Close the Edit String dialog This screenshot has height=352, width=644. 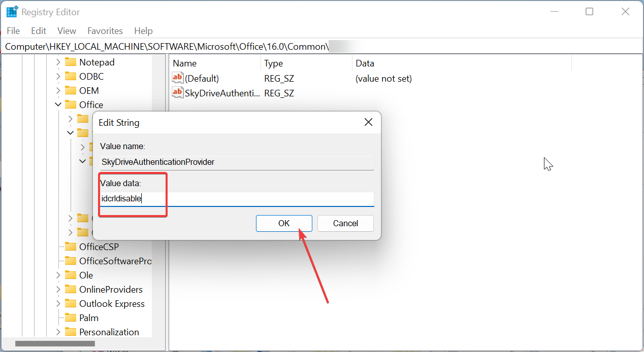[368, 122]
